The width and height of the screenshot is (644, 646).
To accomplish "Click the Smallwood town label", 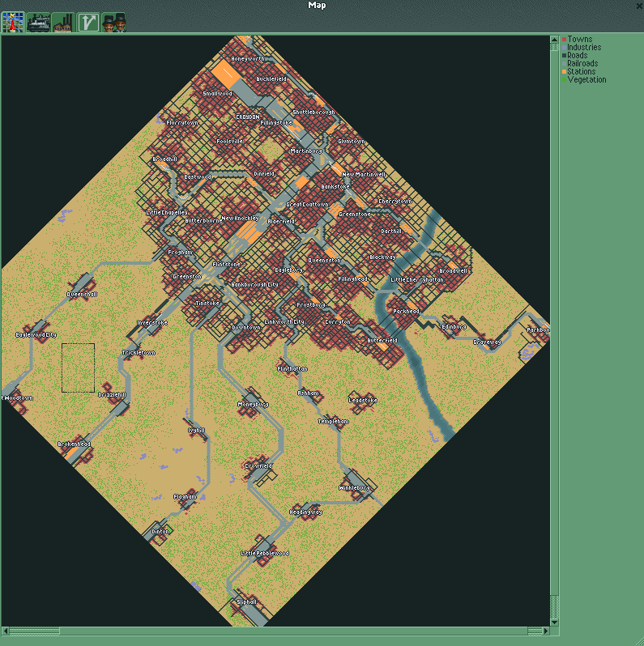I will (x=217, y=94).
